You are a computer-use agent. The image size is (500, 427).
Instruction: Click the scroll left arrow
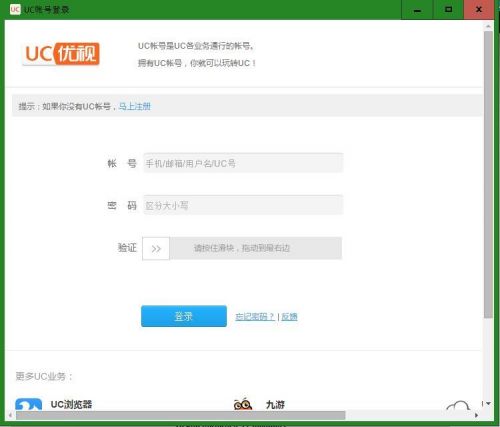tap(10, 415)
